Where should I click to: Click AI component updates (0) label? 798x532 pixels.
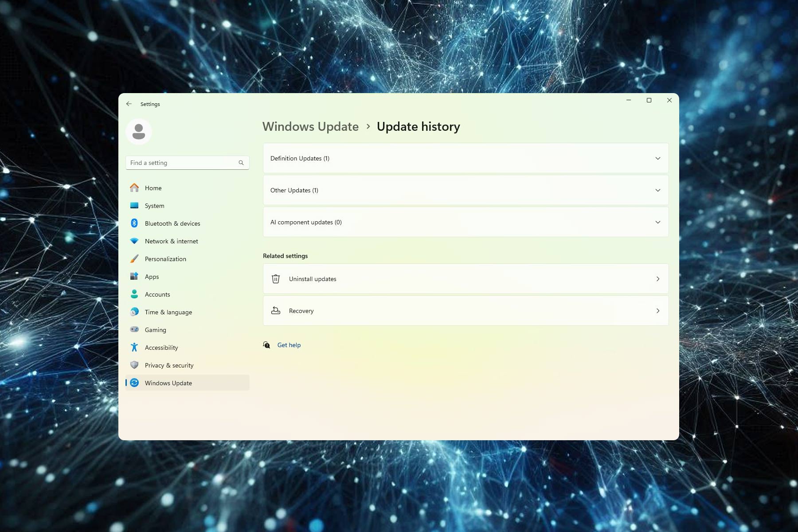pos(306,222)
